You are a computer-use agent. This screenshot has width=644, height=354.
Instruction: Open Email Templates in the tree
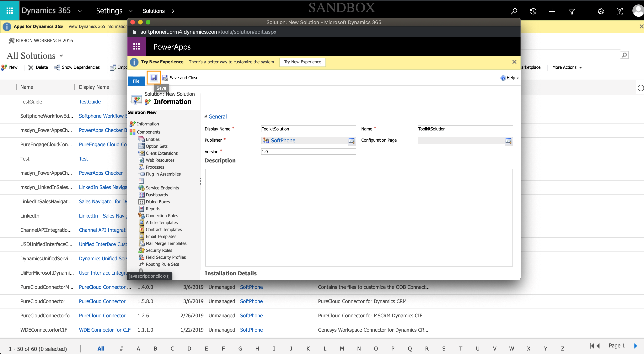161,236
